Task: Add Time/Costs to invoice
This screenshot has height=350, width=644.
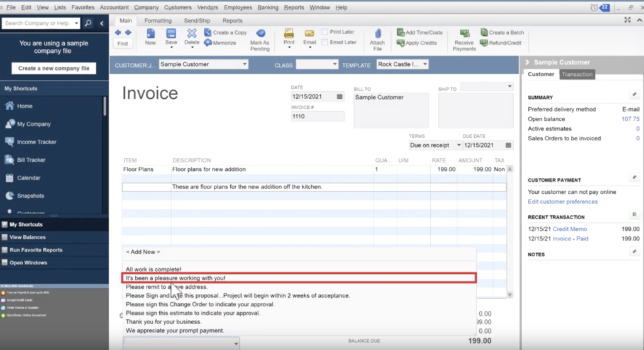Action: pyautogui.click(x=419, y=33)
